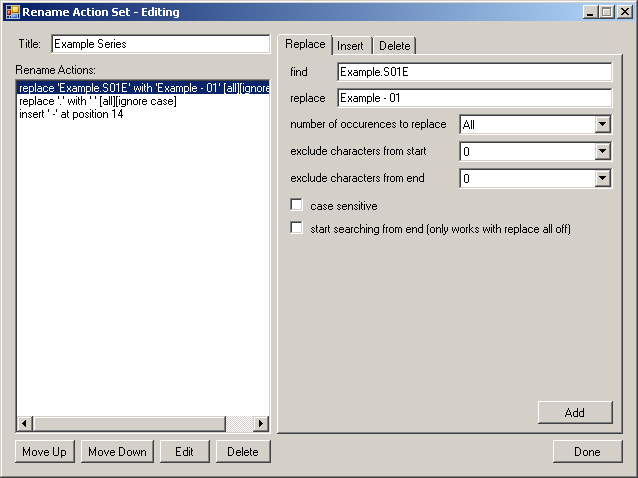Screen dimensions: 638x478
Task: Click into the Title text field
Action: (160, 44)
